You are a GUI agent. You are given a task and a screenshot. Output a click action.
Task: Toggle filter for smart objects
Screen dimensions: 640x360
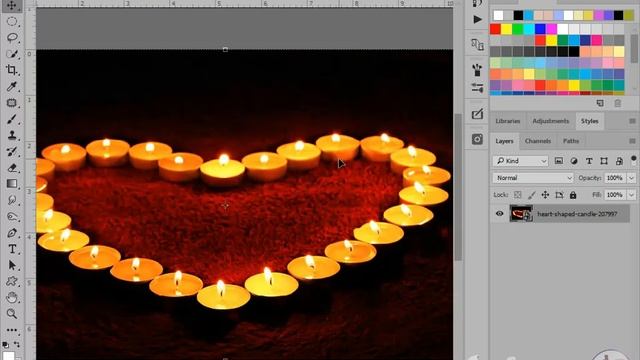pyautogui.click(x=619, y=161)
